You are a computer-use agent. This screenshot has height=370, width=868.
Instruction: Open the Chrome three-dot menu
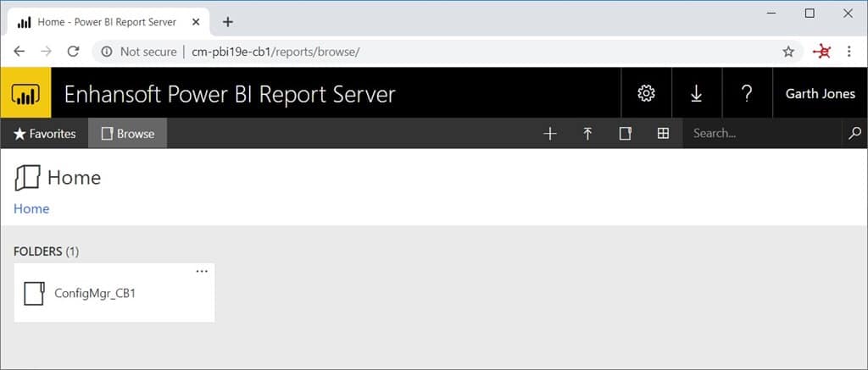(x=849, y=52)
